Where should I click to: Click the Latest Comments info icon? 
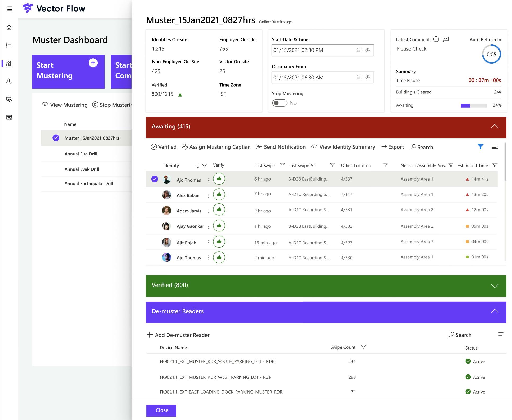point(436,39)
